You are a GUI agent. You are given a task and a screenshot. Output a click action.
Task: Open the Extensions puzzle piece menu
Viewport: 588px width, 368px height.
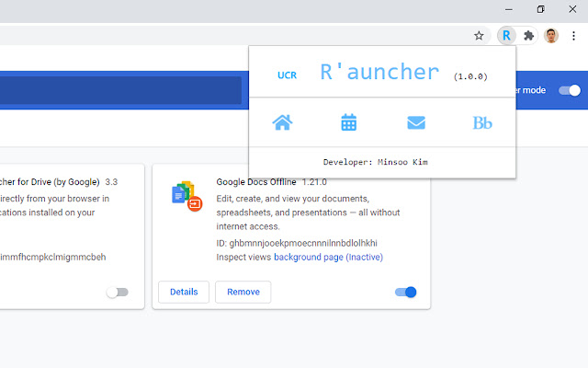529,36
